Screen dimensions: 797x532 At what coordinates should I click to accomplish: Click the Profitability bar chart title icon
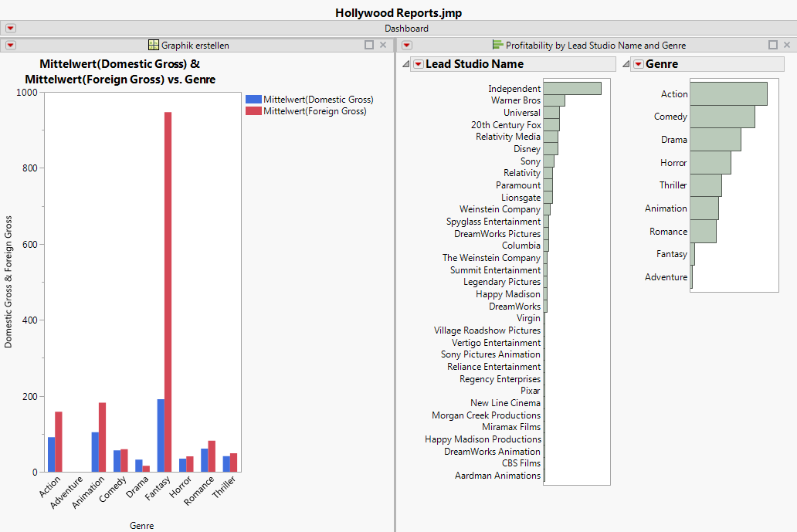[x=497, y=46]
